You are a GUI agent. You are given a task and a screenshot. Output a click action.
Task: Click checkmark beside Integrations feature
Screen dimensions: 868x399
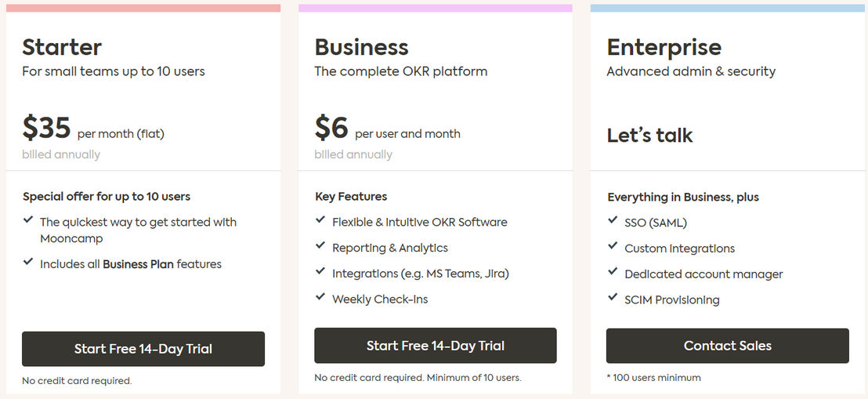pyautogui.click(x=320, y=271)
